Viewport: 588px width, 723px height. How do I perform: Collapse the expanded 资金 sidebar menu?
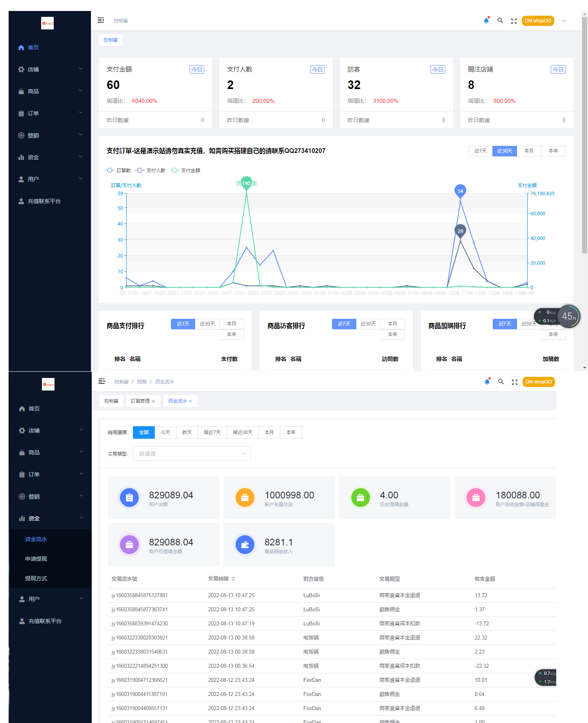click(x=50, y=518)
